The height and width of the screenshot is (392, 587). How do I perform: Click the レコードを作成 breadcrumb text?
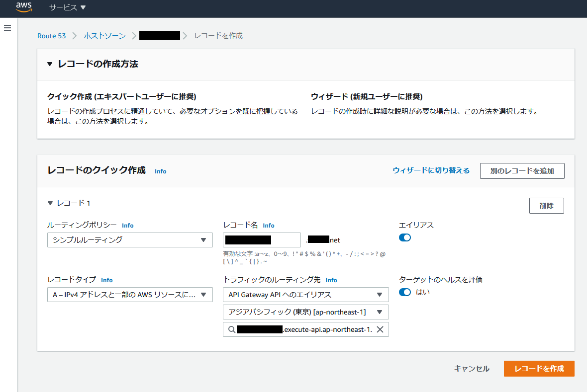(218, 36)
